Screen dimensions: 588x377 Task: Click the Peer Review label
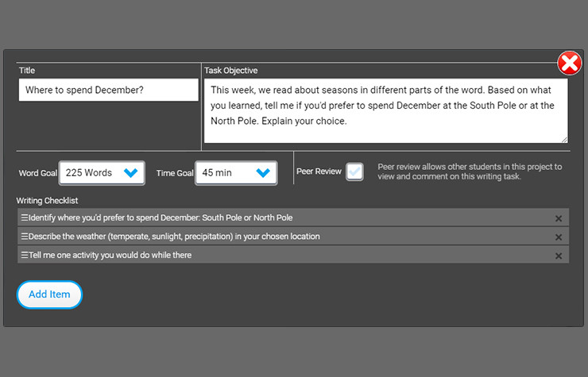pyautogui.click(x=319, y=171)
